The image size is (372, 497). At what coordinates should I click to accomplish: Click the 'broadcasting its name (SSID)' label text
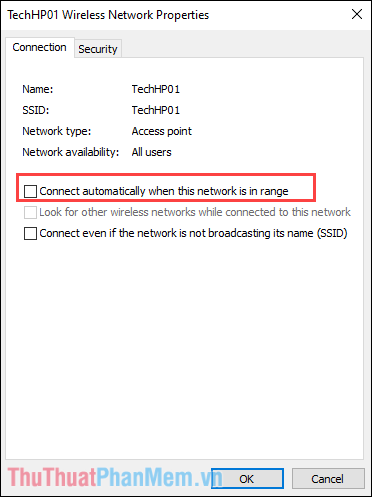[x=278, y=233]
